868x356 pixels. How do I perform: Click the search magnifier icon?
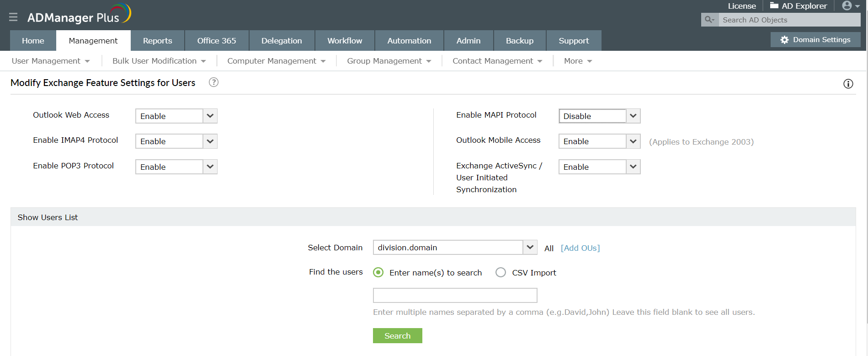[x=709, y=20]
